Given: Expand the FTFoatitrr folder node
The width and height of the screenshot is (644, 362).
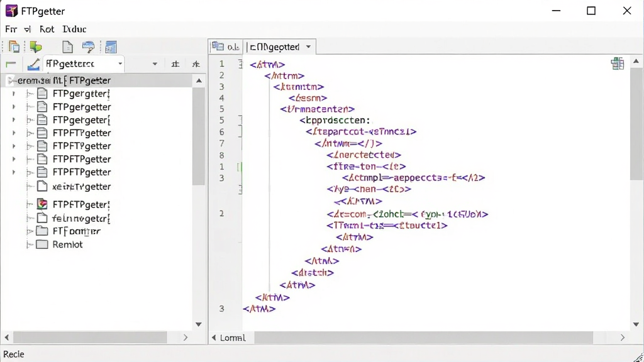Looking at the screenshot, I should click(x=30, y=231).
